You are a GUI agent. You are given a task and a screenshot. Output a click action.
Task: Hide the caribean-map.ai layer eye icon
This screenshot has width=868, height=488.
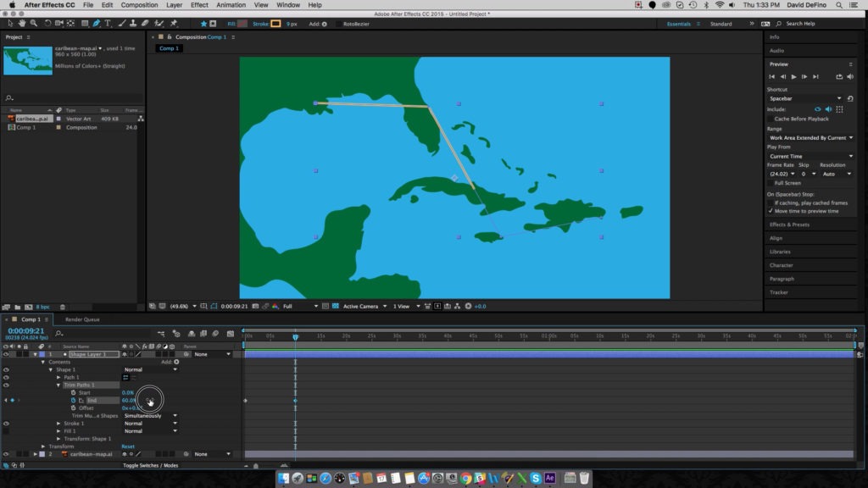(x=6, y=454)
